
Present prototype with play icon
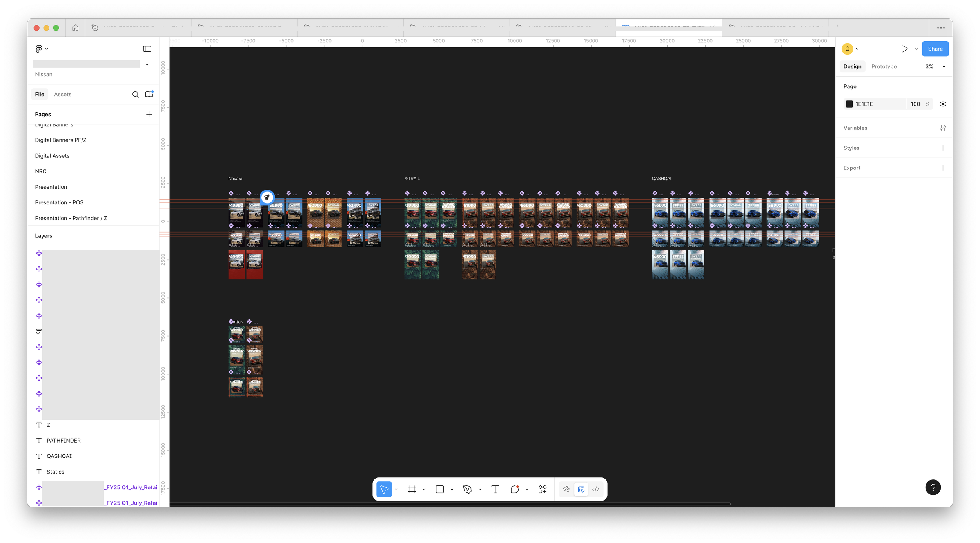(x=904, y=49)
